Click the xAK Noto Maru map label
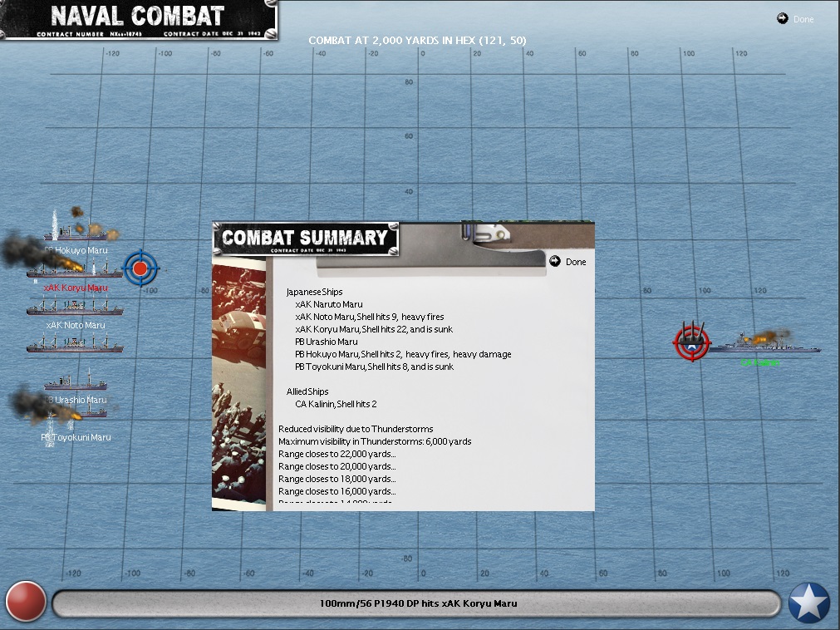840x630 pixels. (x=76, y=325)
